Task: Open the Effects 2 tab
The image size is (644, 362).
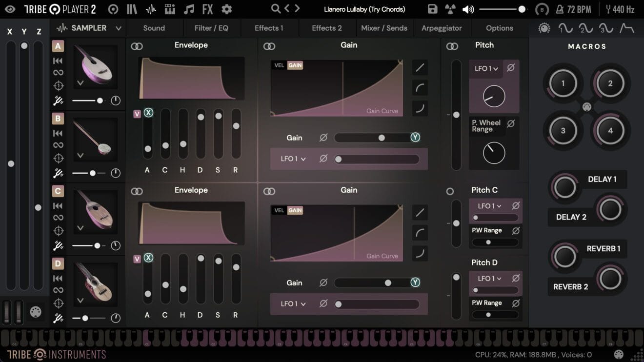Action: [x=326, y=28]
